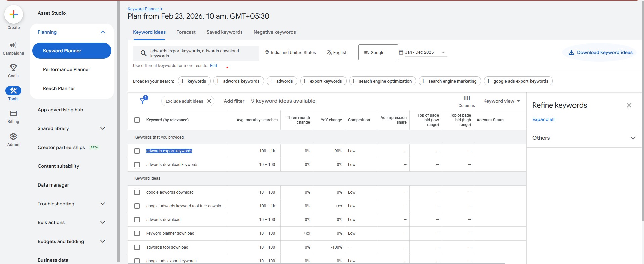Open App advertising hub

60,110
